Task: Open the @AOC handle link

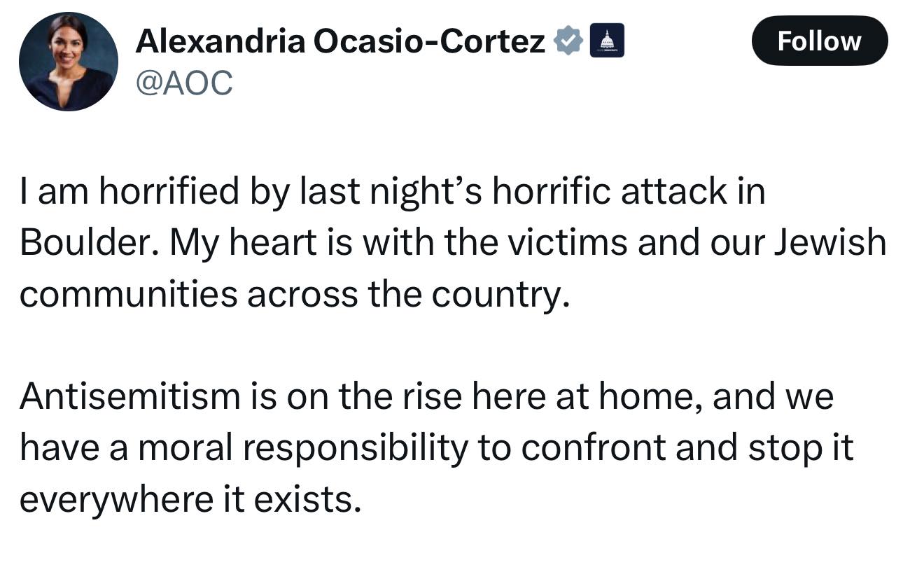Action: tap(185, 84)
